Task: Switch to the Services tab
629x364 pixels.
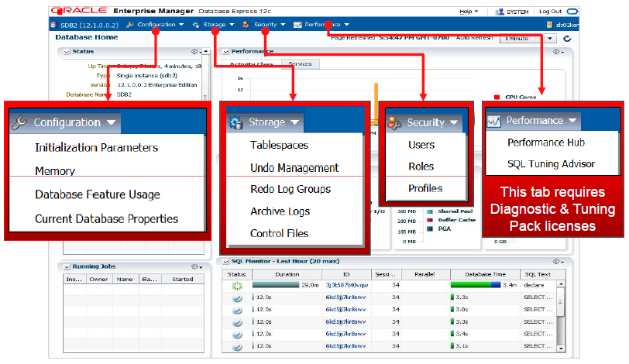Action: pyautogui.click(x=300, y=64)
